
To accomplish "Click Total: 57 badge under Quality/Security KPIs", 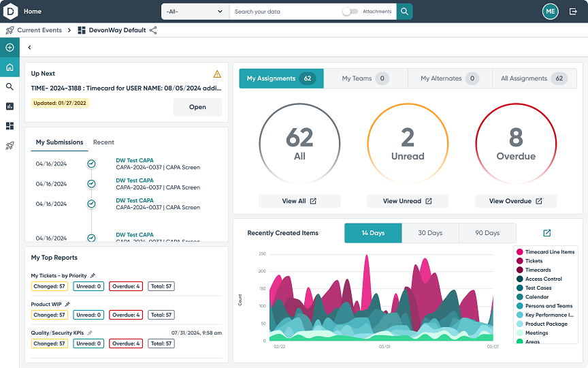I will click(161, 343).
